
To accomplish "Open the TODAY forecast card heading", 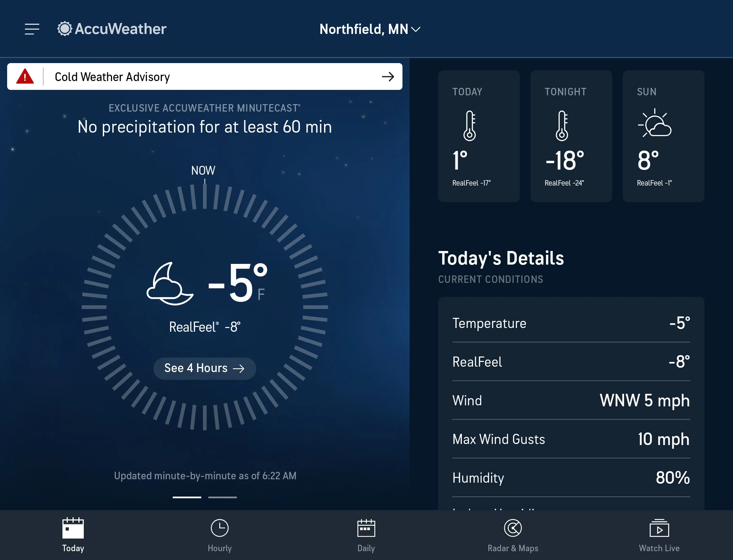I will point(467,92).
